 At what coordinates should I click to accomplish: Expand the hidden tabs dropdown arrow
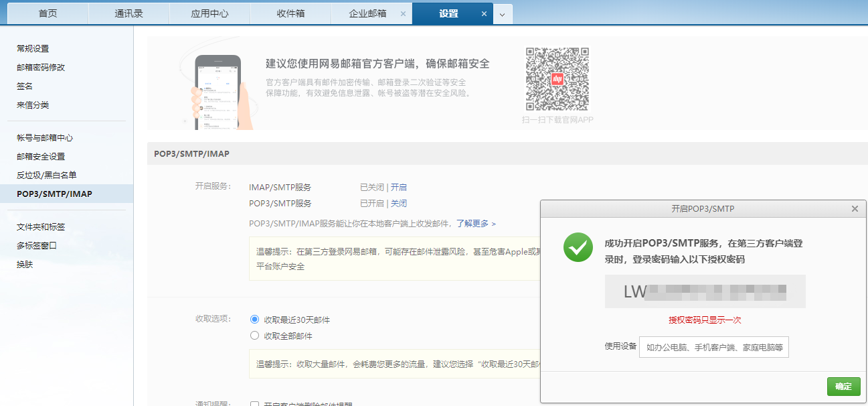pos(503,13)
